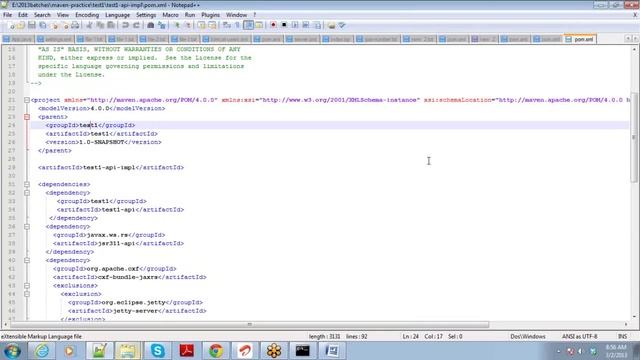
Task: Open the Plugins menu
Action: pos(210,15)
